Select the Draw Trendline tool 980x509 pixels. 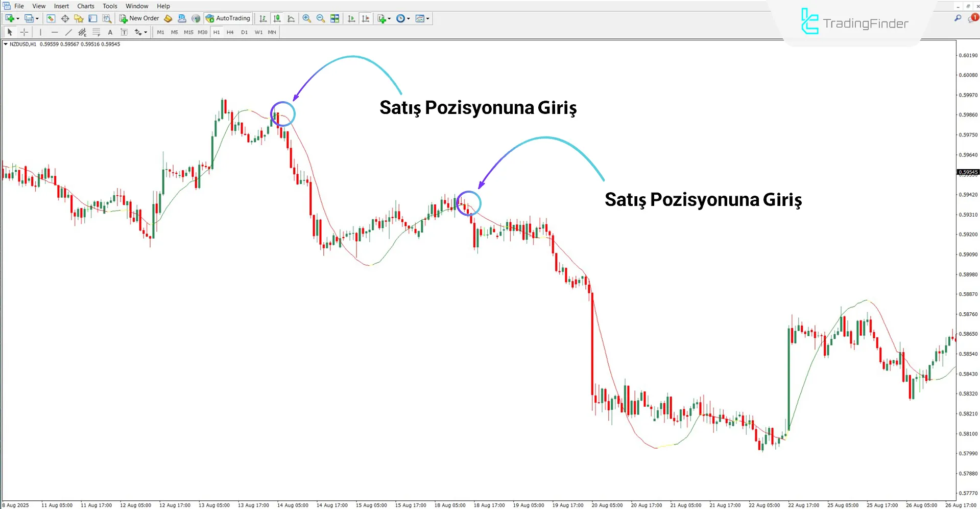[68, 32]
